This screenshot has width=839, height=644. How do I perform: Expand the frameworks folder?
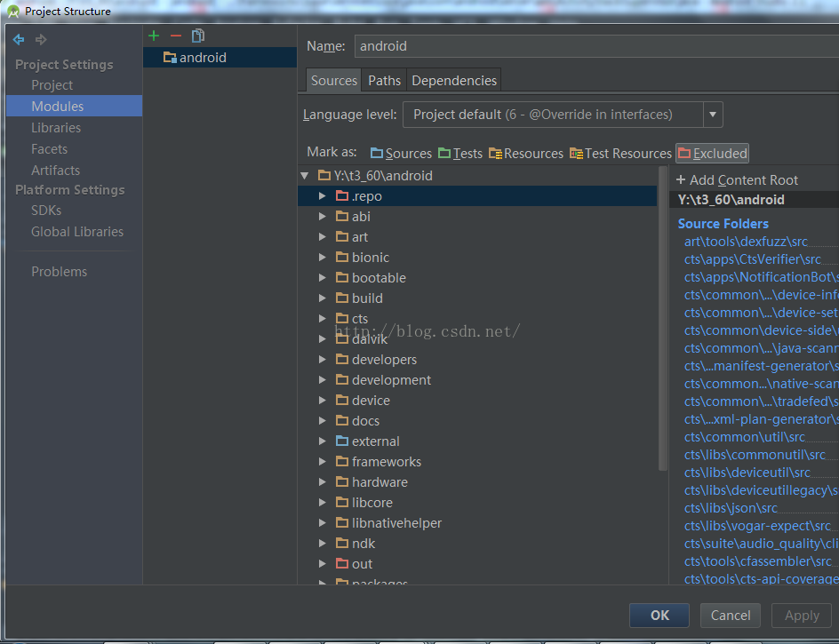tap(323, 462)
